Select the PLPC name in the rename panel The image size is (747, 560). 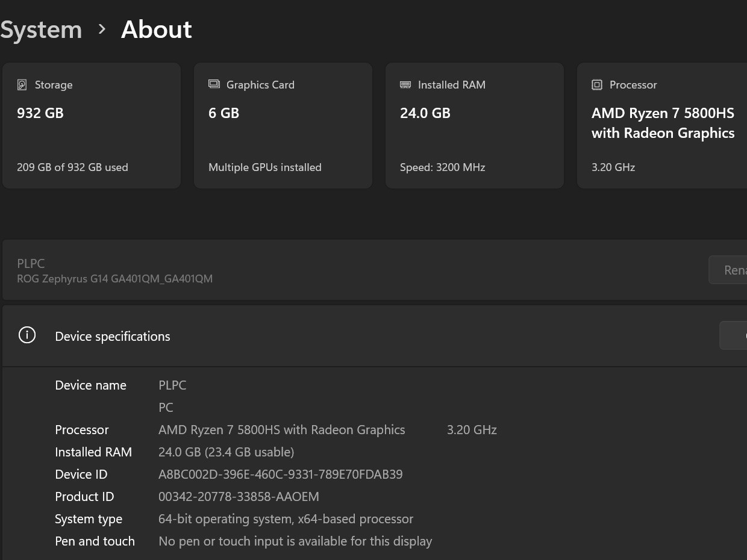click(x=31, y=263)
